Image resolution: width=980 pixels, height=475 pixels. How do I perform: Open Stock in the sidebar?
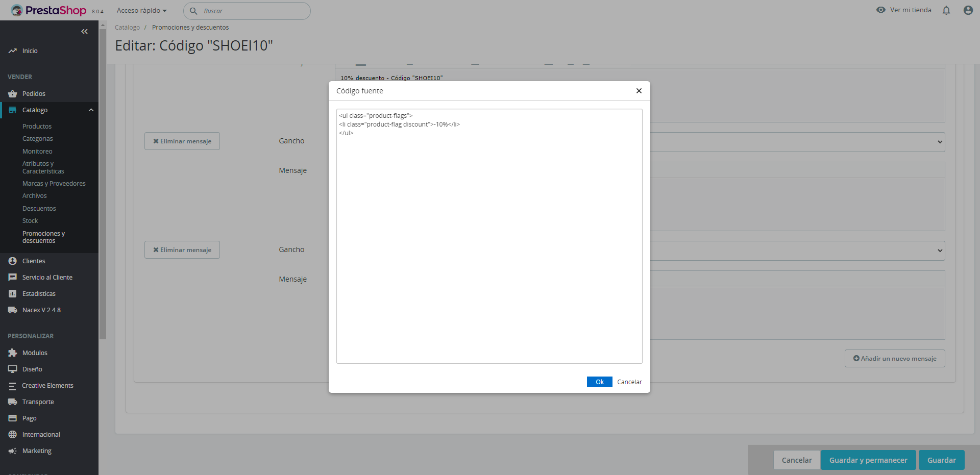30,221
